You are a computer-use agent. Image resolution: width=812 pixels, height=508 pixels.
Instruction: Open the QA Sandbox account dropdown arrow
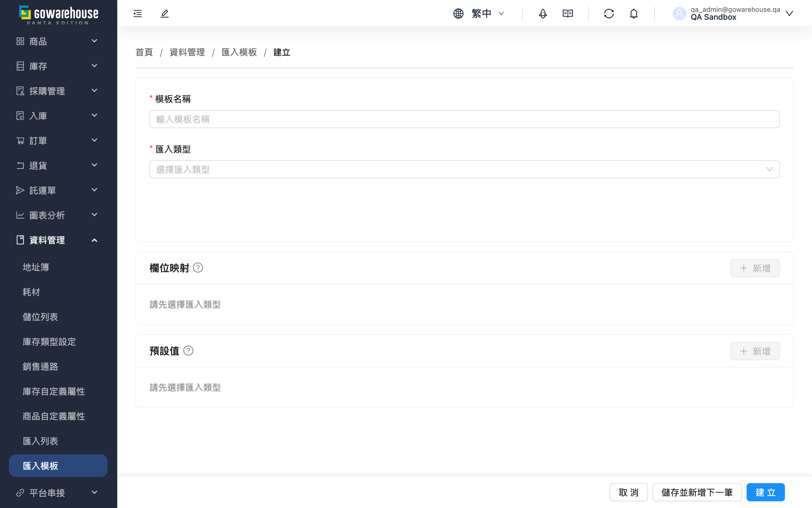789,14
